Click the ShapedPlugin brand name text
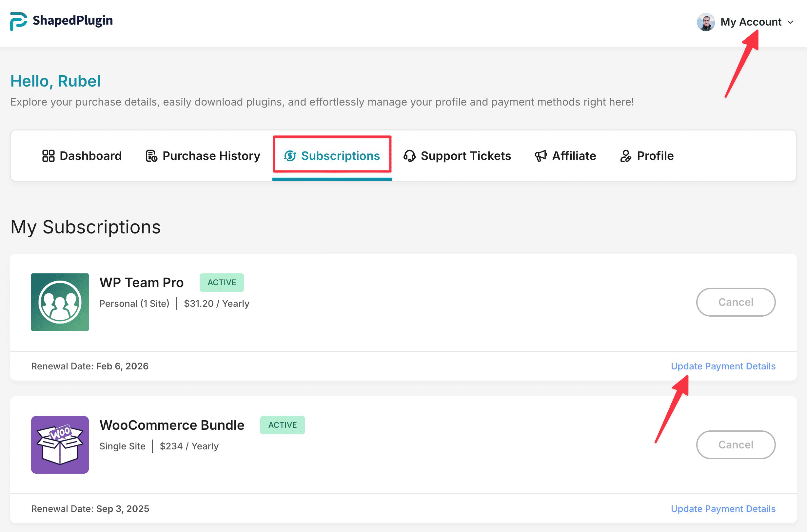This screenshot has width=807, height=532. point(72,21)
